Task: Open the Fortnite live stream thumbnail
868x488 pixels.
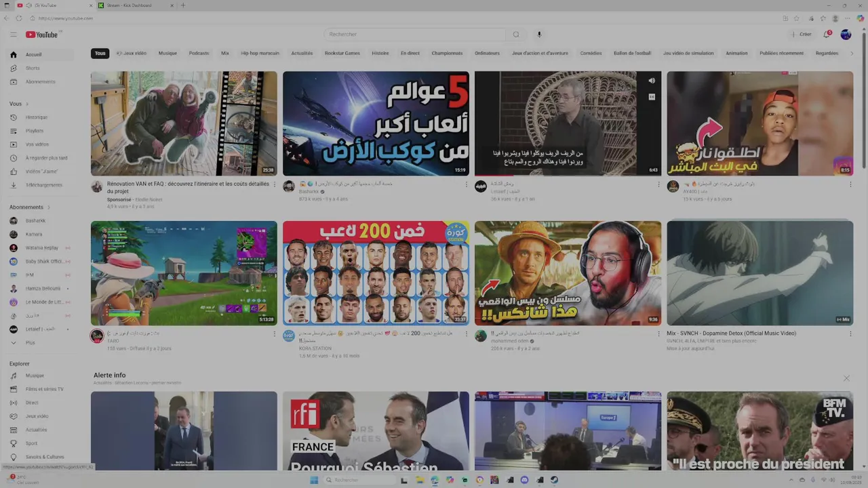Action: click(184, 273)
